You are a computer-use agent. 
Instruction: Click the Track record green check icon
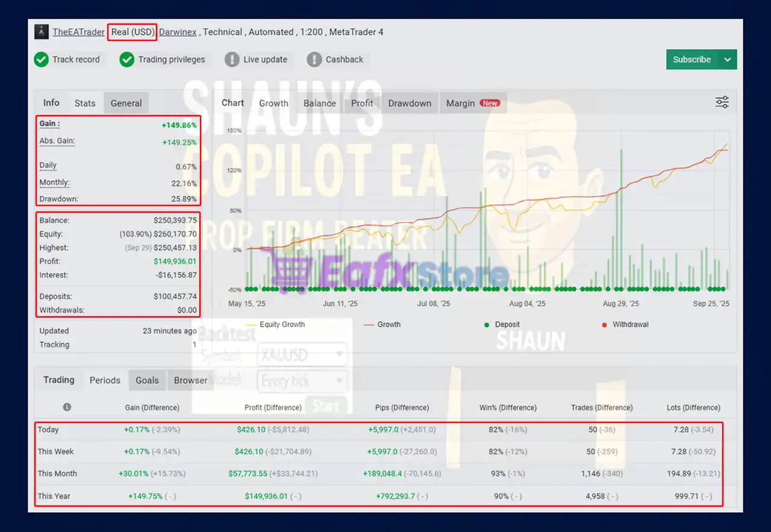click(x=41, y=59)
